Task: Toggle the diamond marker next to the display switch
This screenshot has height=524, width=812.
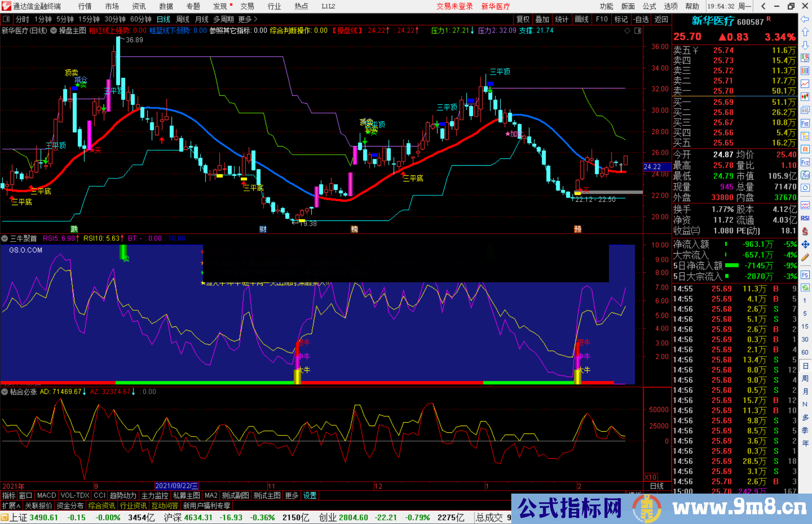Action: pyautogui.click(x=627, y=31)
